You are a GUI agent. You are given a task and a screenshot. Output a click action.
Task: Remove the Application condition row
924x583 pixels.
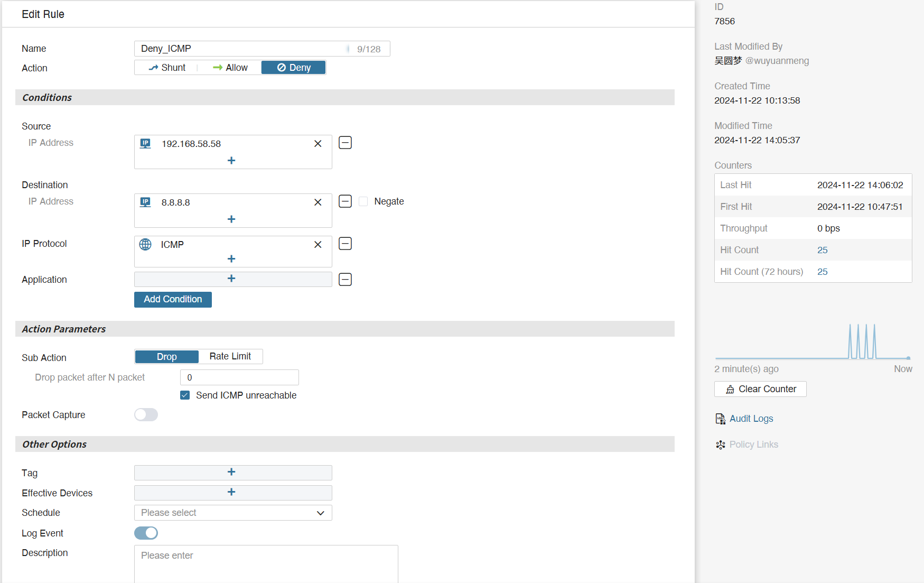tap(345, 280)
